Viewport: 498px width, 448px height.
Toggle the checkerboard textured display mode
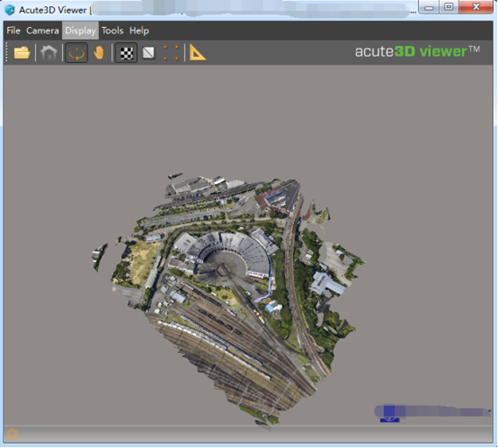(x=126, y=53)
